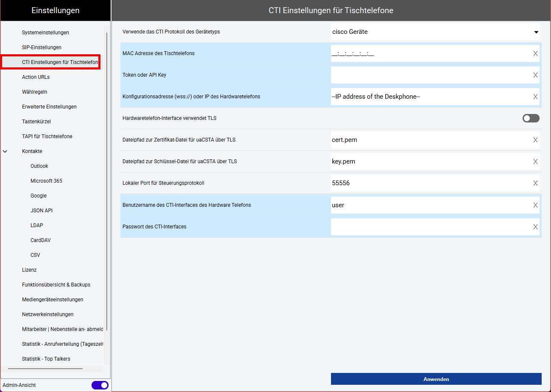
Task: Clear the MAC Adresse field with X
Action: click(535, 53)
